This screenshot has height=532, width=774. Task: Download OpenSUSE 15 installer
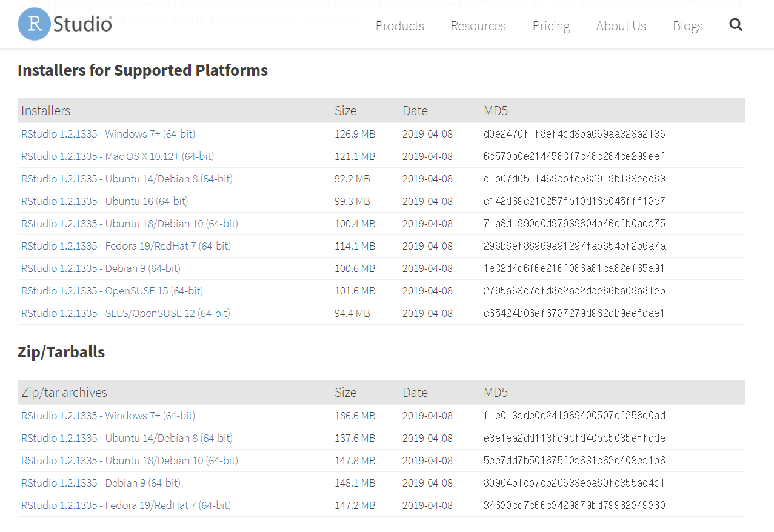coord(112,291)
